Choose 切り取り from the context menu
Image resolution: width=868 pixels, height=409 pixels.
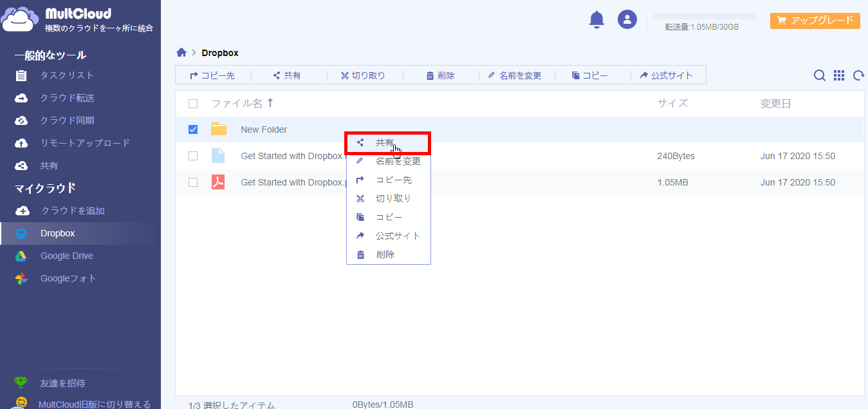pos(388,198)
